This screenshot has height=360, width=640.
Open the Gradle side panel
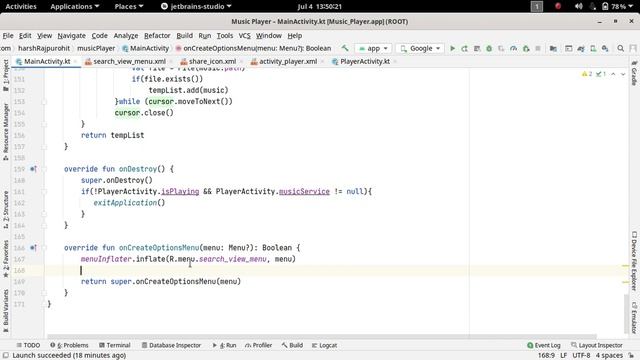[634, 73]
